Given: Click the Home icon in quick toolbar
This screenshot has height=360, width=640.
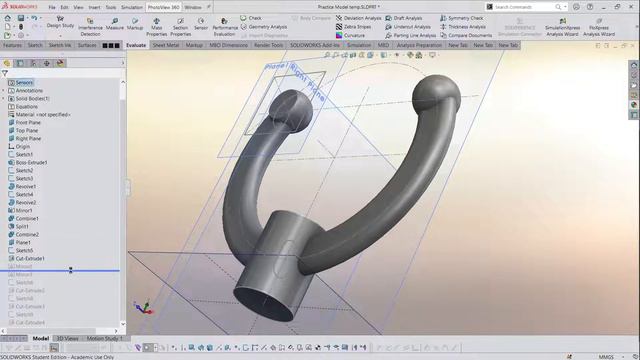Looking at the screenshot, I should pyautogui.click(x=8, y=18).
